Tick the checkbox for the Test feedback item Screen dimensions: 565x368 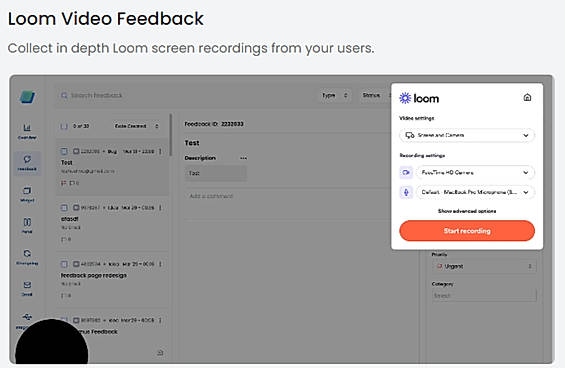[64, 151]
